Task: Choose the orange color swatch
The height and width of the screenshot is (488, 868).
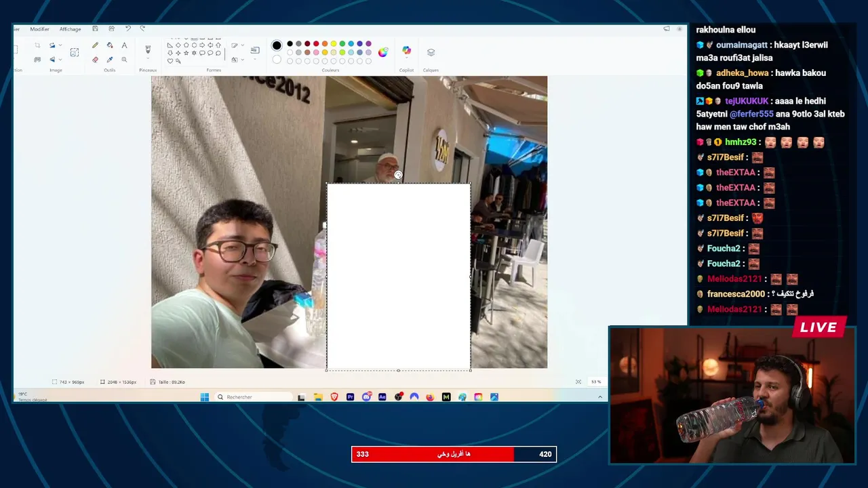Action: [x=325, y=43]
